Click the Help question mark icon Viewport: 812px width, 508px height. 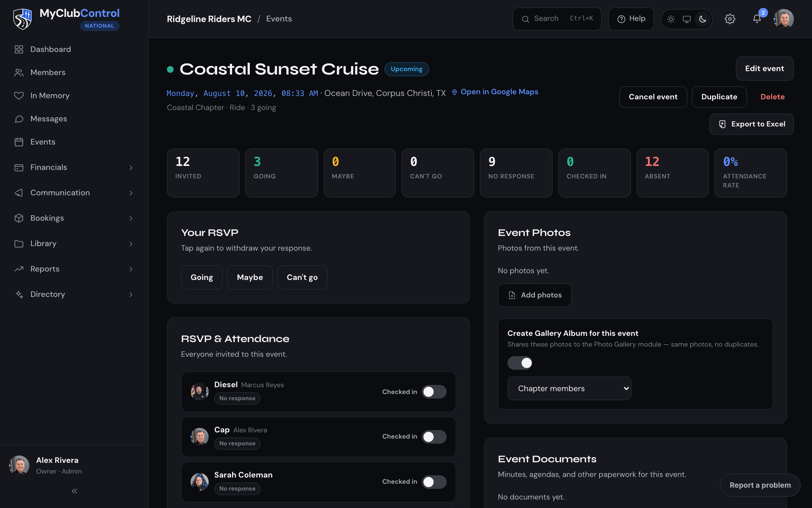pos(621,19)
